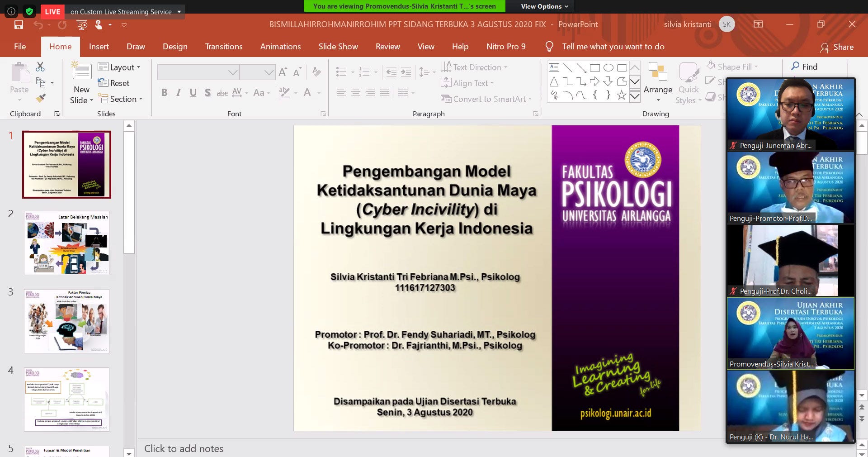Toggle Italic formatting
Screen dimensions: 868x457
point(179,93)
